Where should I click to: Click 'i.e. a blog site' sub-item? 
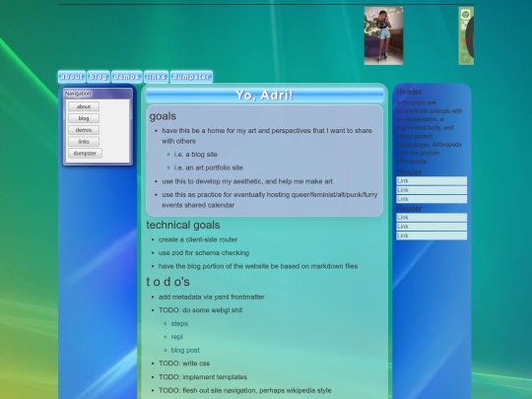tap(196, 155)
